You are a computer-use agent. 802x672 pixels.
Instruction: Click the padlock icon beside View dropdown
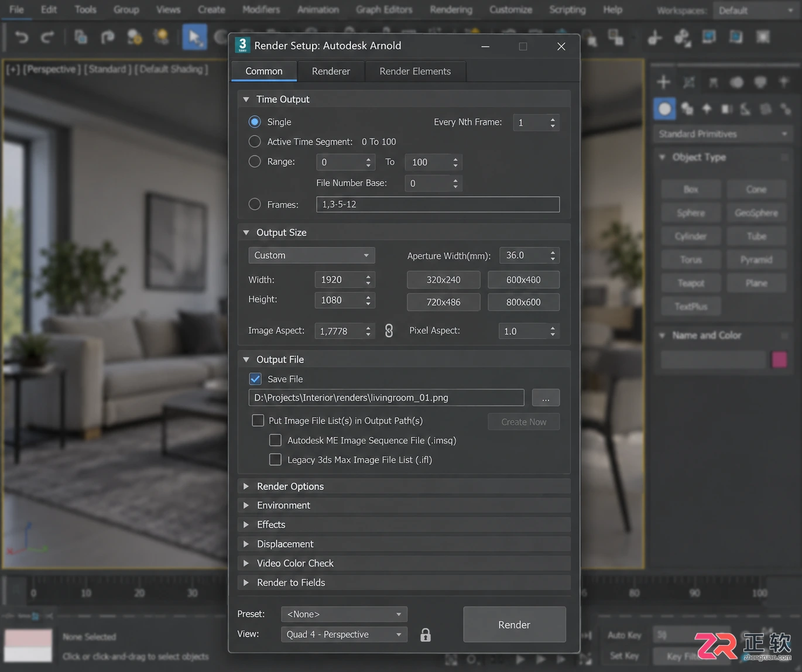(426, 635)
